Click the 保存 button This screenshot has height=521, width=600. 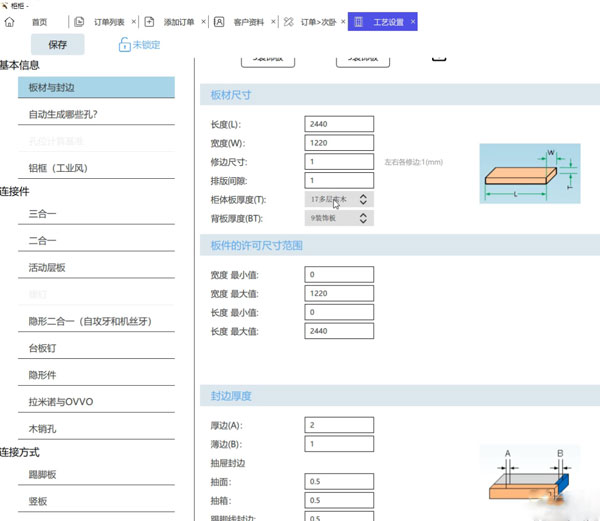(x=57, y=44)
